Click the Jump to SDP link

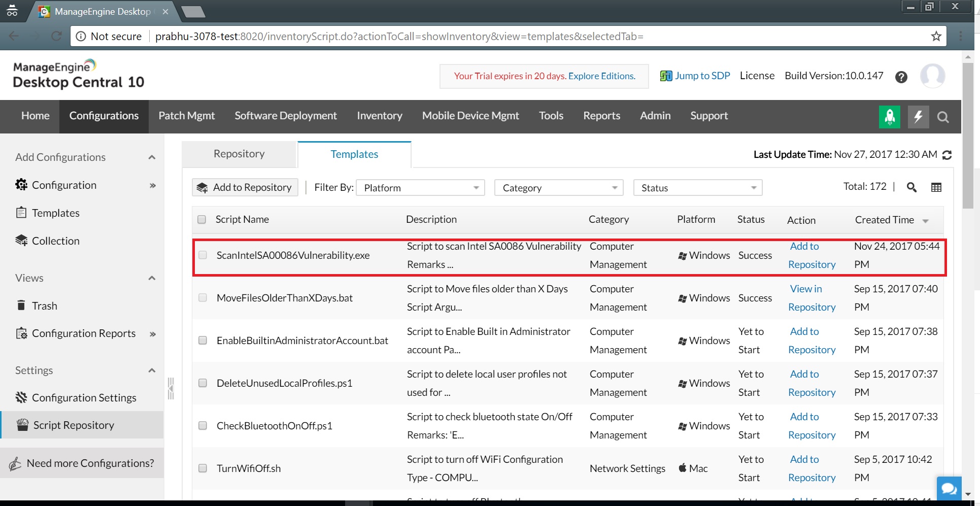pyautogui.click(x=702, y=76)
